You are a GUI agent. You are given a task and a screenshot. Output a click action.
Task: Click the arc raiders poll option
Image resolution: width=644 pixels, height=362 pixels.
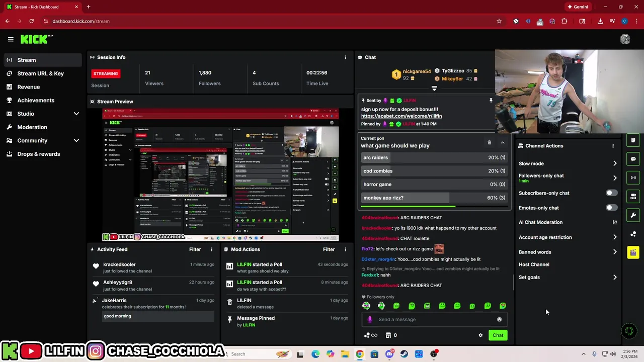pos(434,157)
